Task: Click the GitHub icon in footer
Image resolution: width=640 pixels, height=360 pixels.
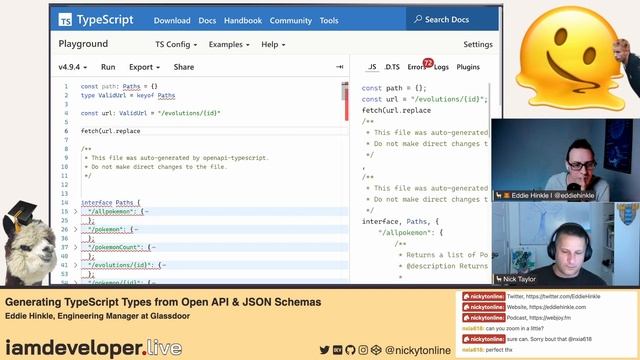Action: 350,350
